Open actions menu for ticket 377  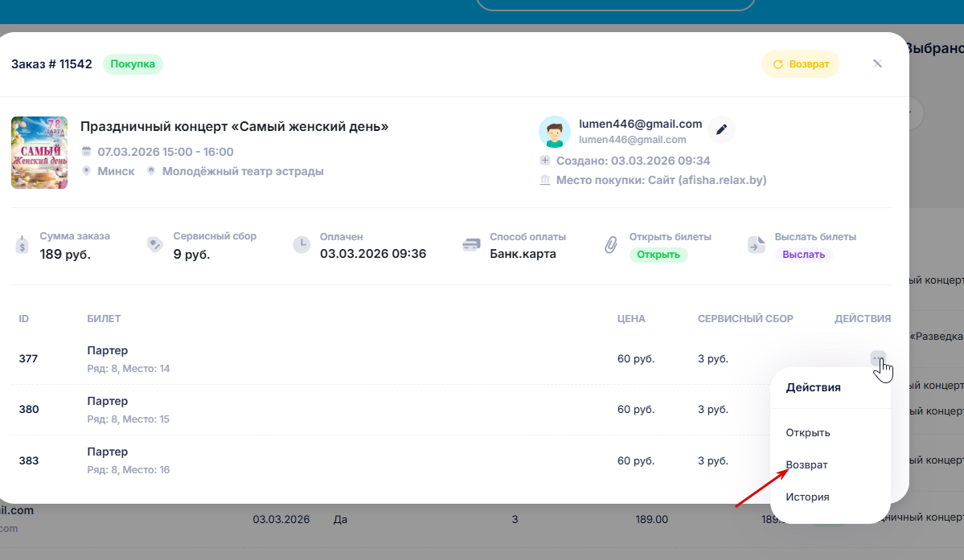[x=878, y=358]
